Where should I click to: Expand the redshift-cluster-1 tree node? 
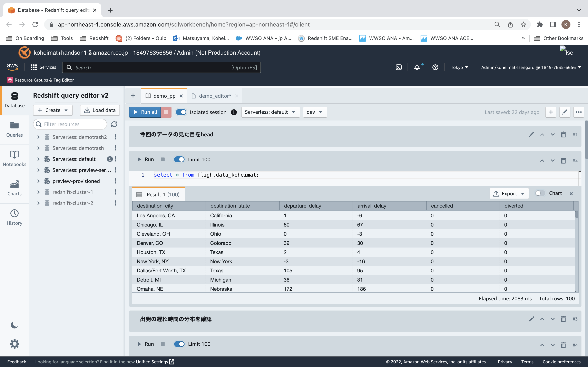[x=38, y=192]
